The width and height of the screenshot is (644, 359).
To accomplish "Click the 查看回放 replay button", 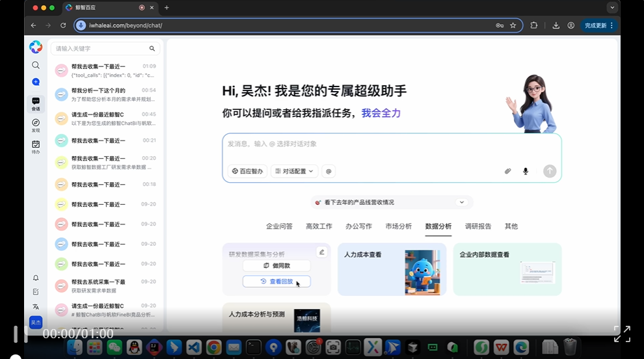I will click(276, 282).
